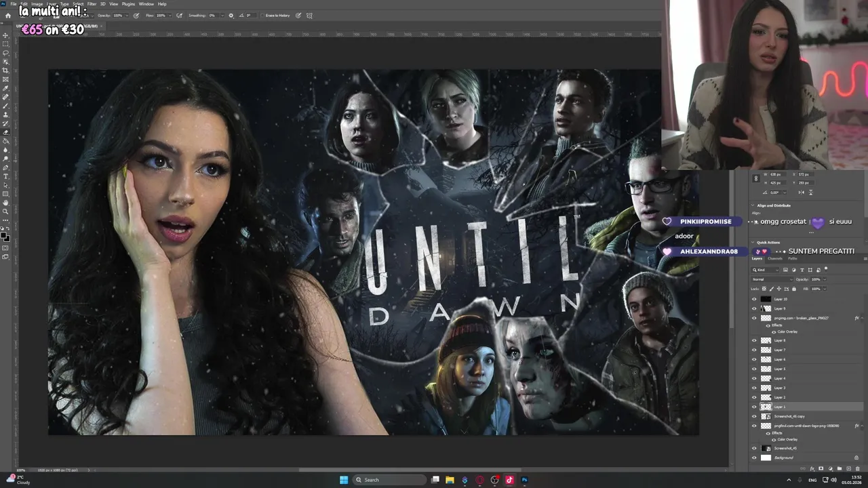This screenshot has width=868, height=488.
Task: Select the Eyedropper tool
Action: [x=5, y=87]
